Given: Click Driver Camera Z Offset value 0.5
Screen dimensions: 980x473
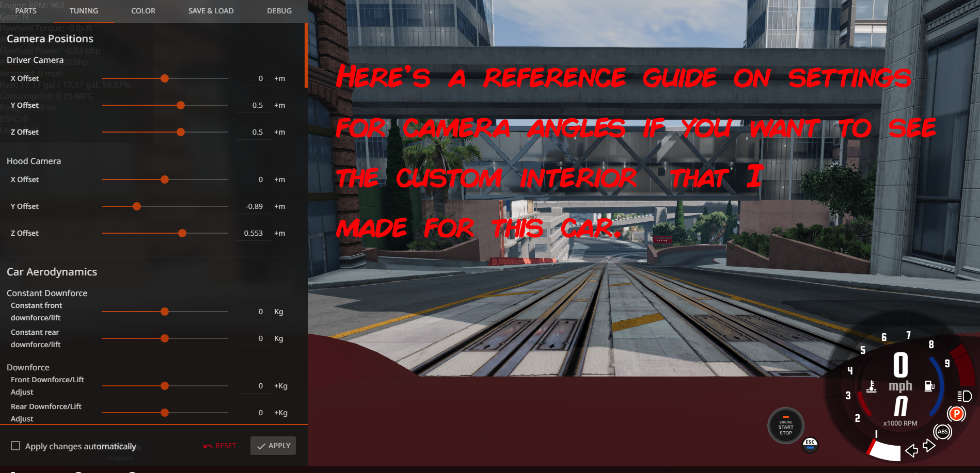Looking at the screenshot, I should click(x=254, y=132).
